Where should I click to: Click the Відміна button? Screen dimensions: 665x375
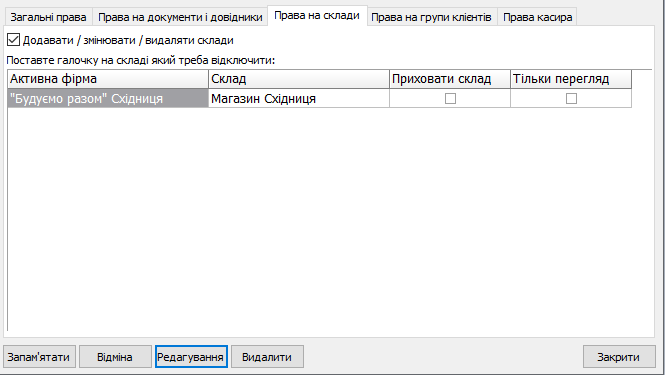[x=115, y=357]
